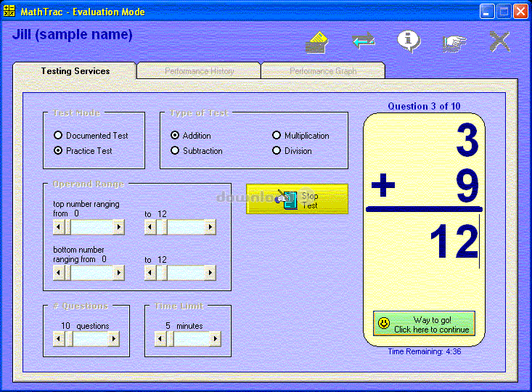Click the pointing hand icon
This screenshot has width=532, height=392.
click(454, 43)
